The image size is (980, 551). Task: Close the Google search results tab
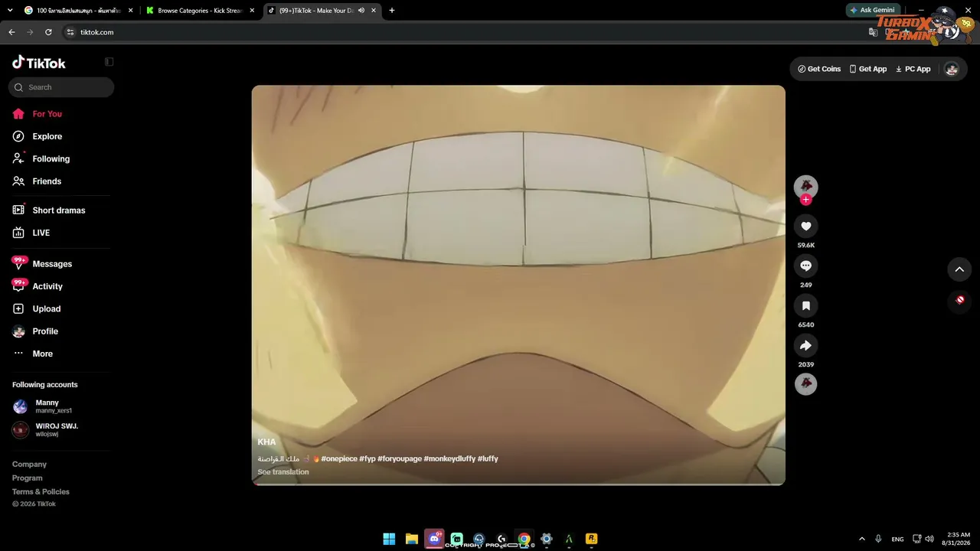130,11
